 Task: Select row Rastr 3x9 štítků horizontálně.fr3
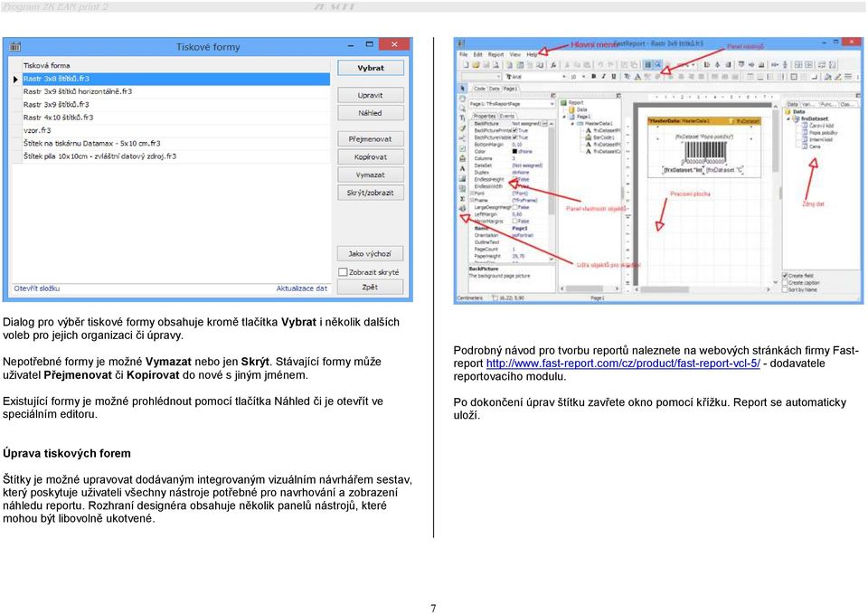pos(176,91)
